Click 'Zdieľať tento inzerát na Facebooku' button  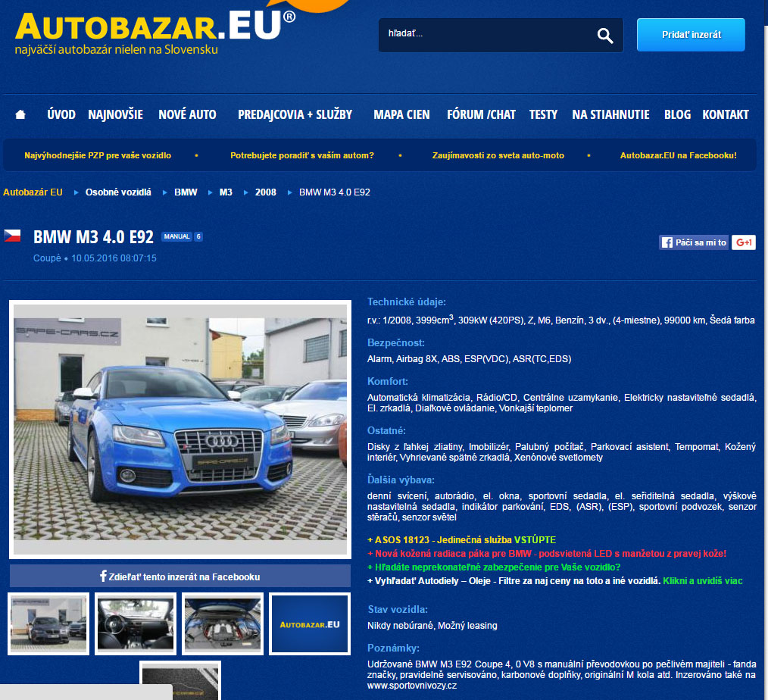(180, 576)
